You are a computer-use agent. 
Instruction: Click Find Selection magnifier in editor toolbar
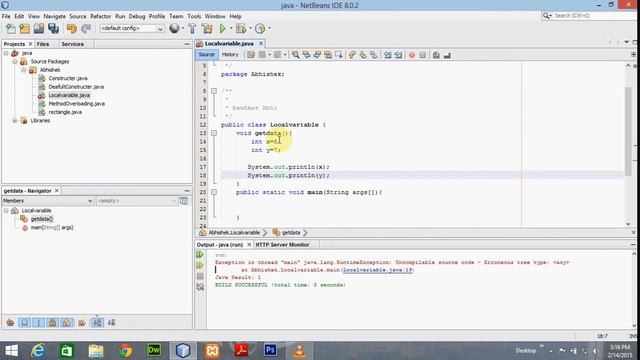[x=296, y=55]
